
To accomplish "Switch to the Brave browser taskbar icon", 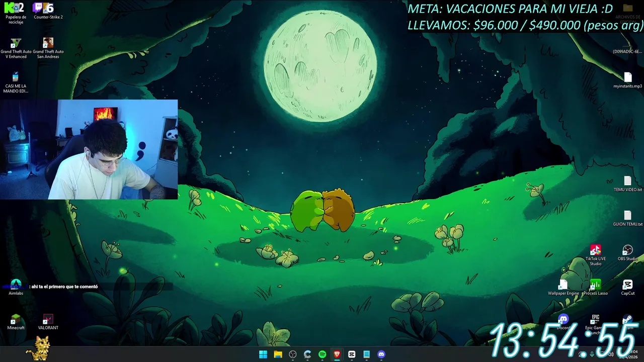I will (x=337, y=354).
